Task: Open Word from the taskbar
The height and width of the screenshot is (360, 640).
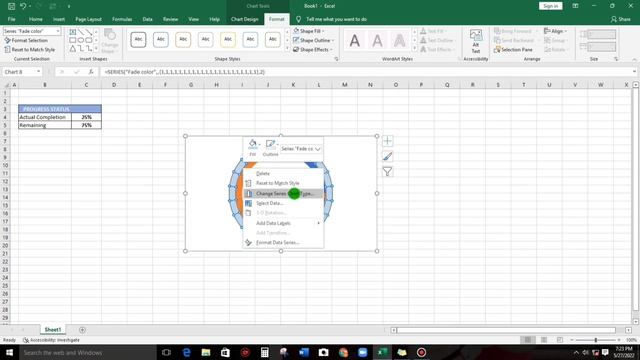Action: point(304,352)
